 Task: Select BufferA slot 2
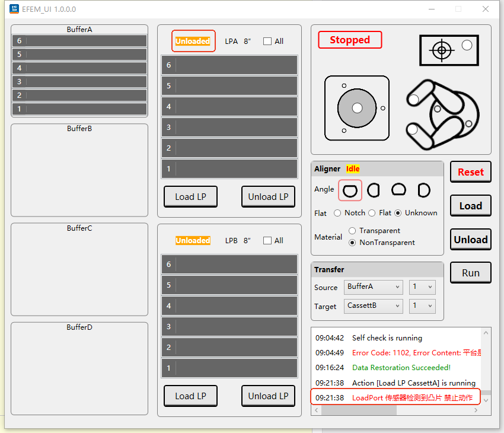(79, 95)
